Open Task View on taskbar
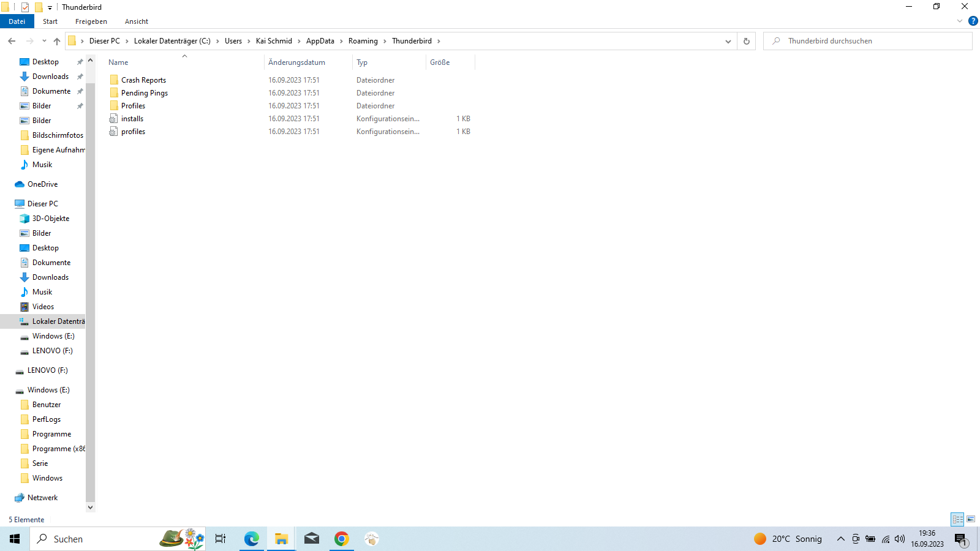980x551 pixels. pyautogui.click(x=221, y=539)
